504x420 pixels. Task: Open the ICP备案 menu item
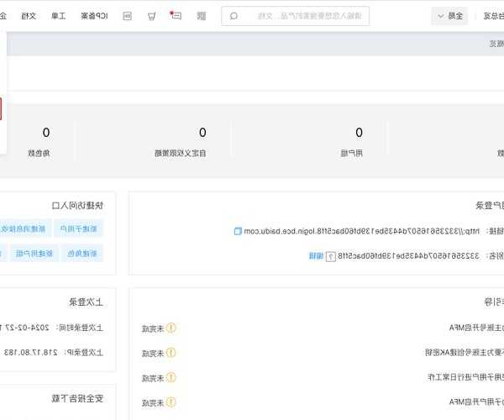point(95,16)
